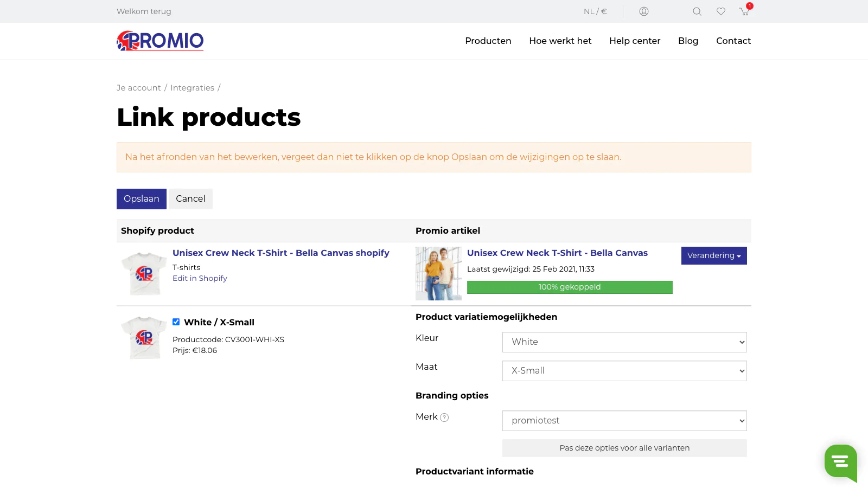Open Unisex Crew Neck T-Shirt - Bella Canvas shopify link

pos(281,253)
